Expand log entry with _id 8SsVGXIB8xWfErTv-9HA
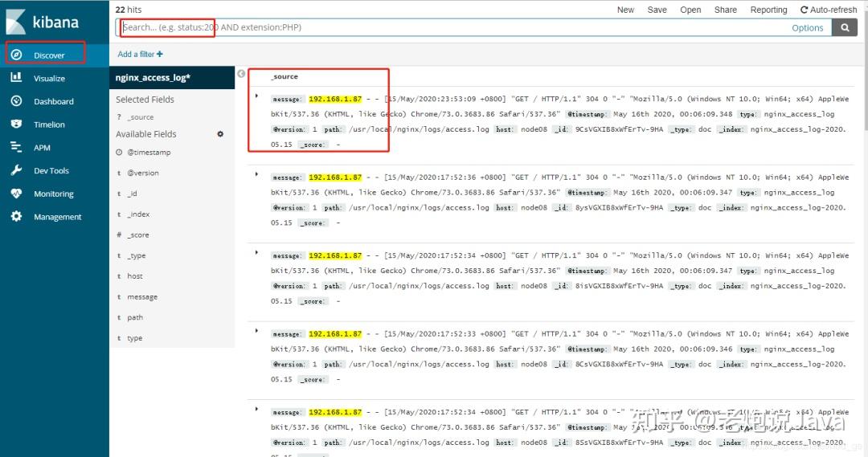 coord(256,409)
